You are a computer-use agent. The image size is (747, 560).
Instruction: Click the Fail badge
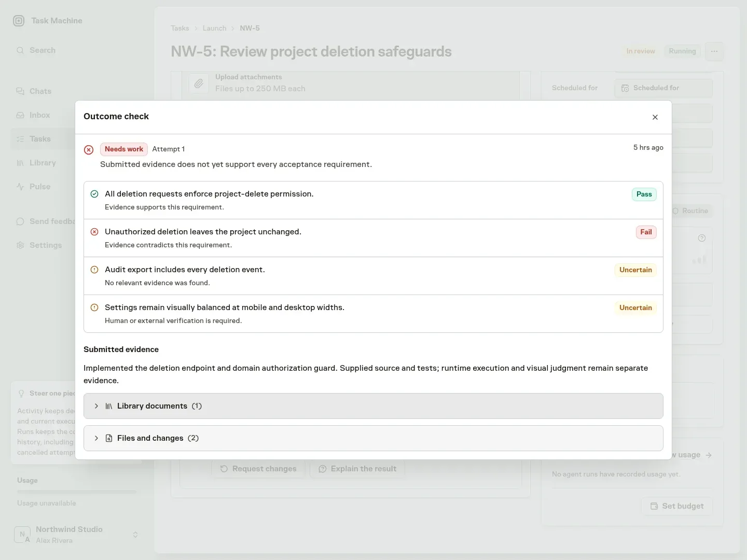tap(646, 232)
